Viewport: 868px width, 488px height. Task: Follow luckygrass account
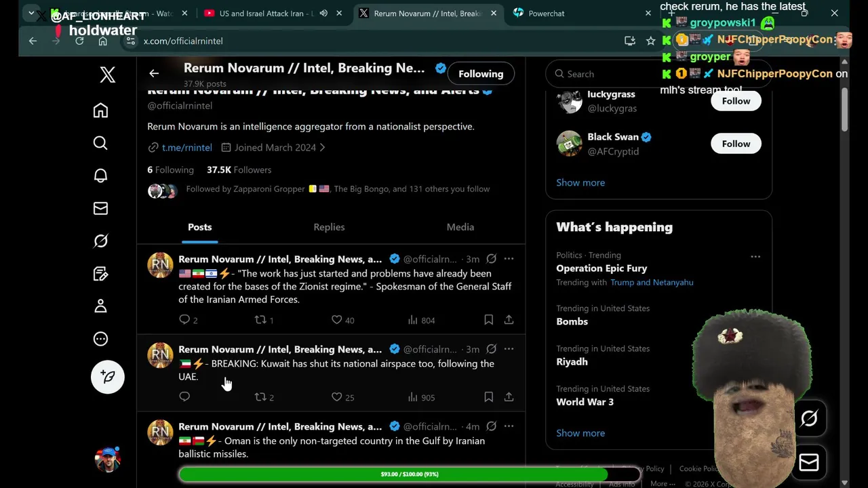click(x=736, y=100)
